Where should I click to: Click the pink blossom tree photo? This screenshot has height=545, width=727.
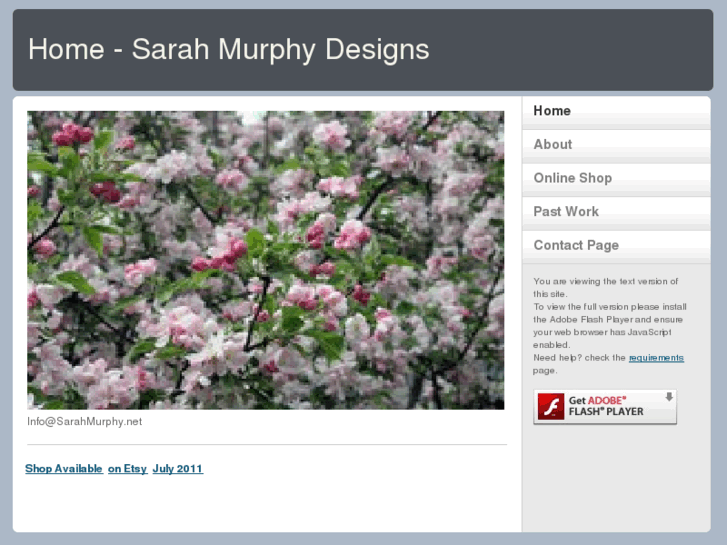266,260
